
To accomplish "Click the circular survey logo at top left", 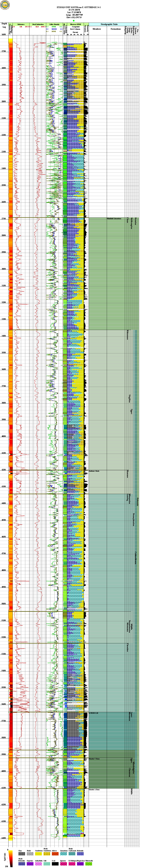I will point(5,5).
